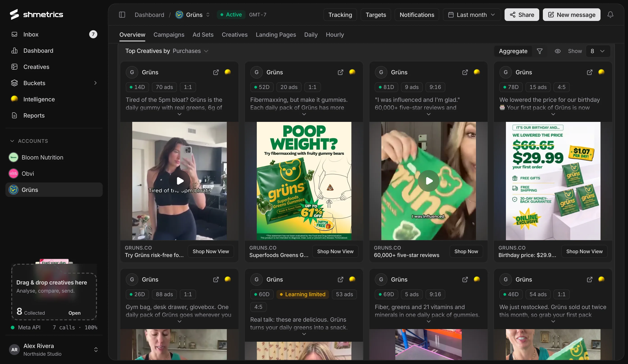The image size is (628, 364).
Task: Toggle column visibility eye icon
Action: 557,51
